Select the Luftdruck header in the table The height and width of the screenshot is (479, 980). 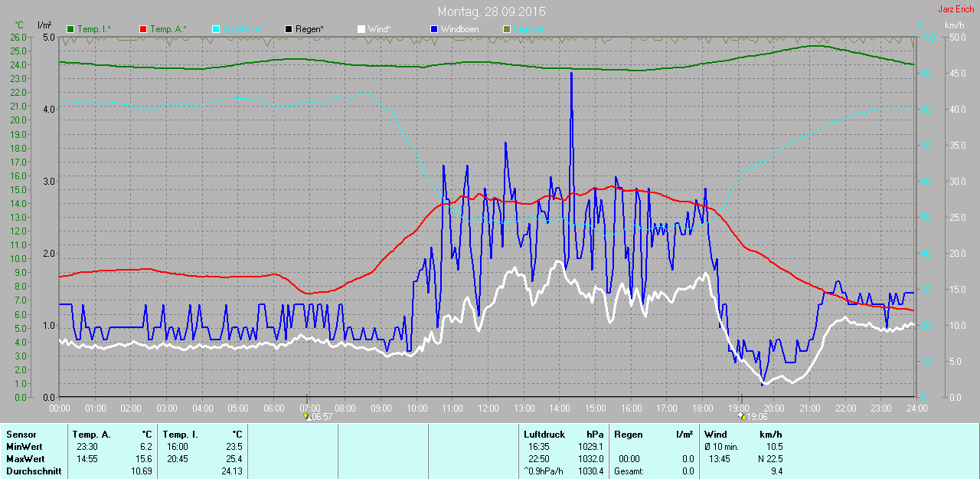tap(544, 435)
